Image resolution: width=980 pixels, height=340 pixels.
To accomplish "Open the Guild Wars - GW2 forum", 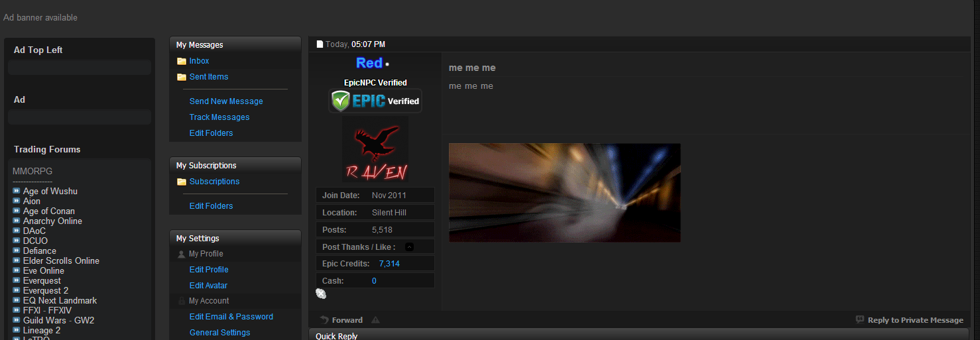I will 58,320.
